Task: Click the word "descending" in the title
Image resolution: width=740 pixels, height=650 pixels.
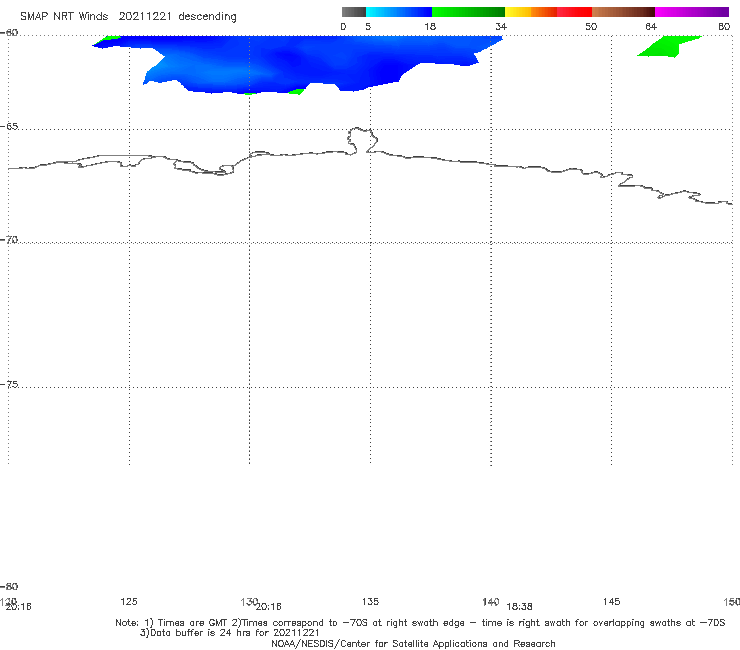Action: (x=208, y=17)
